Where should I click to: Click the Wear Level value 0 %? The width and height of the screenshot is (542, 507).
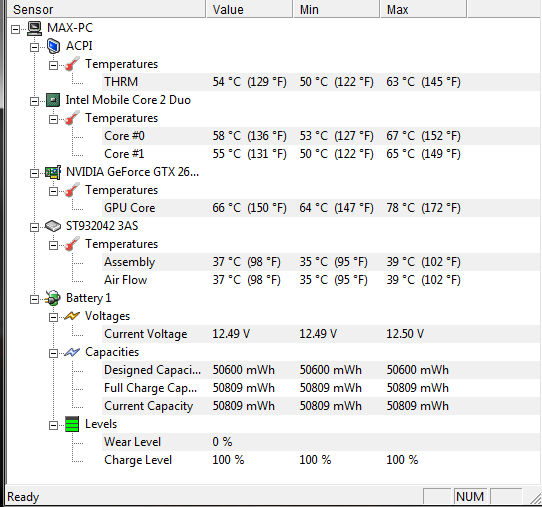pyautogui.click(x=222, y=442)
